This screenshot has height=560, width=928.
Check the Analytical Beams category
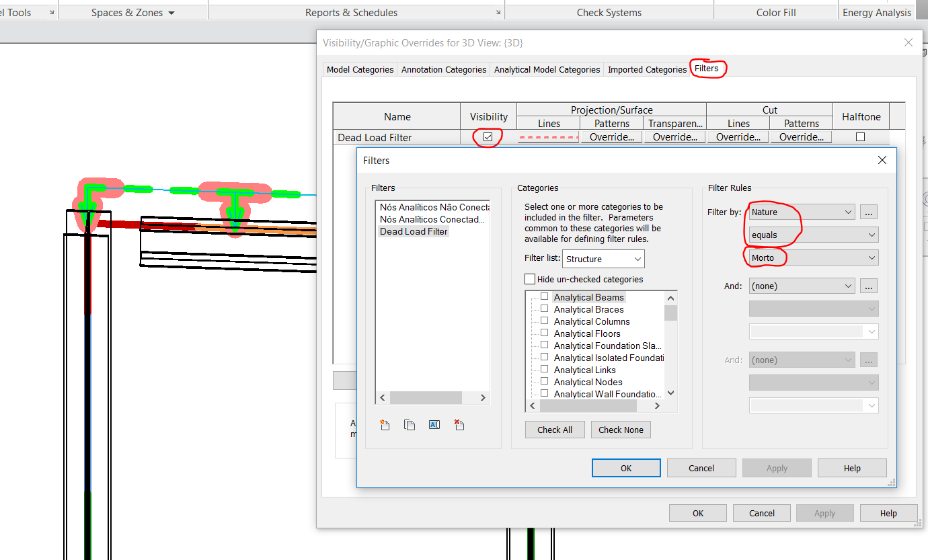[x=544, y=296]
